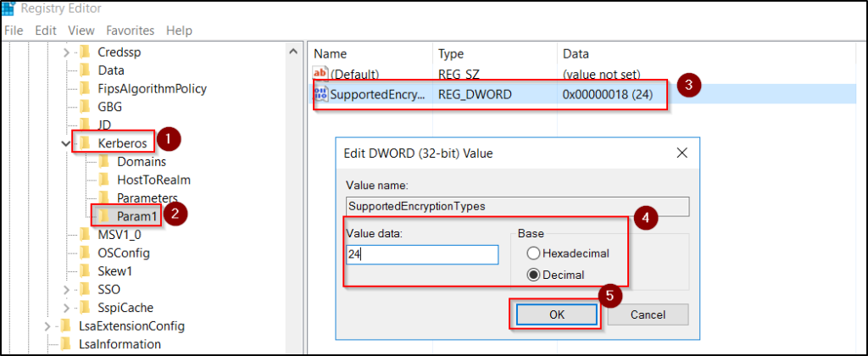Select the LsaInformation key label
Screen dimensions: 868x356
pos(120,344)
